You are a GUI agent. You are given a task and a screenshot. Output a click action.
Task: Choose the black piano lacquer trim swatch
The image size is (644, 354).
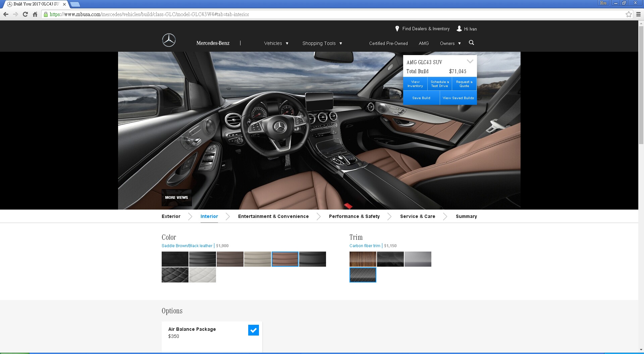tap(390, 259)
